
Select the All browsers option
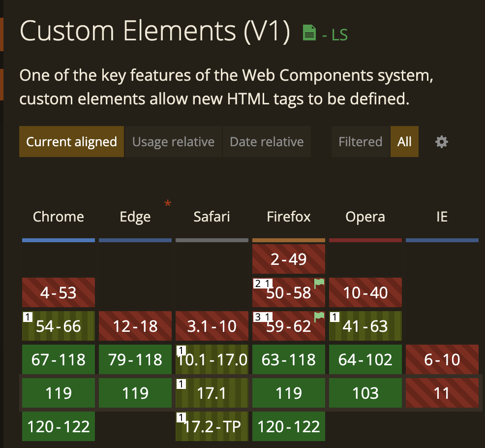[404, 141]
